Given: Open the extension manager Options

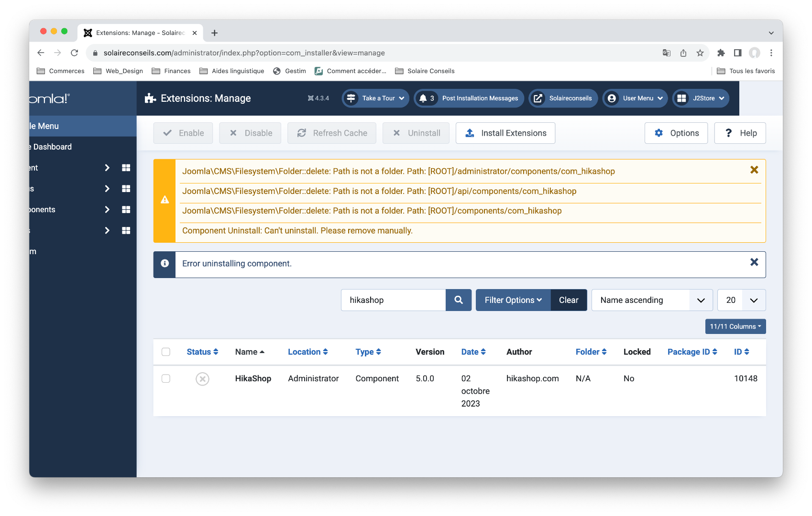Looking at the screenshot, I should [676, 133].
